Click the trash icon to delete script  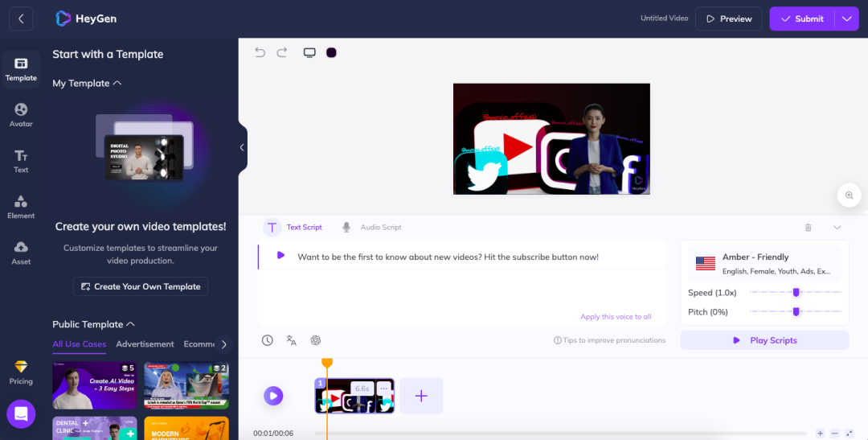tap(809, 228)
